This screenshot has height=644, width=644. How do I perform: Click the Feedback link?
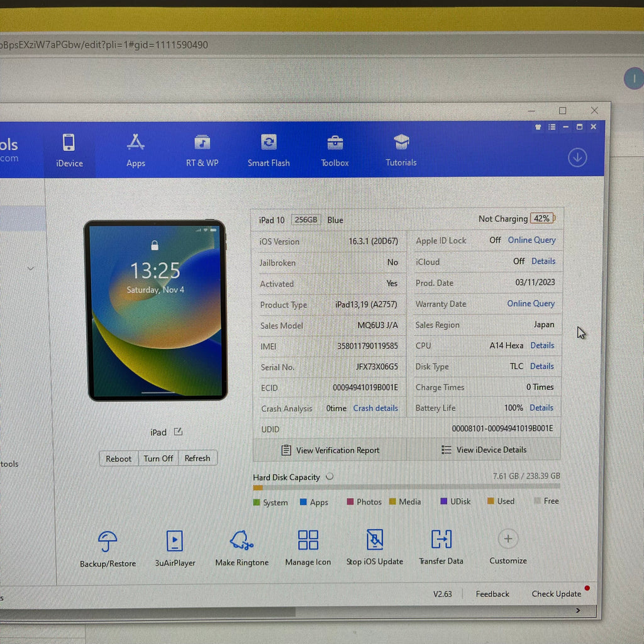(x=492, y=594)
